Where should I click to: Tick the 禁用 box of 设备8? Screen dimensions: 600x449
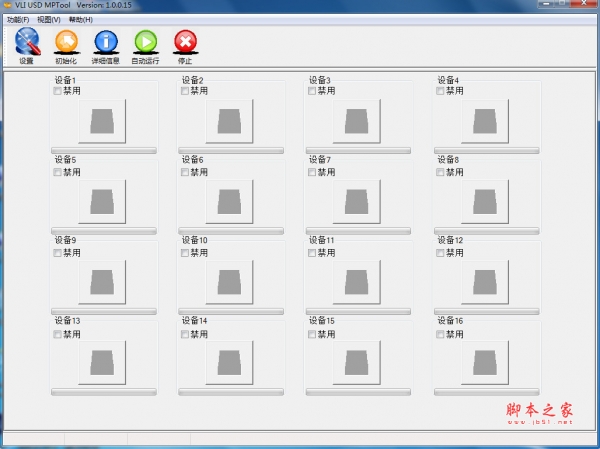point(440,172)
